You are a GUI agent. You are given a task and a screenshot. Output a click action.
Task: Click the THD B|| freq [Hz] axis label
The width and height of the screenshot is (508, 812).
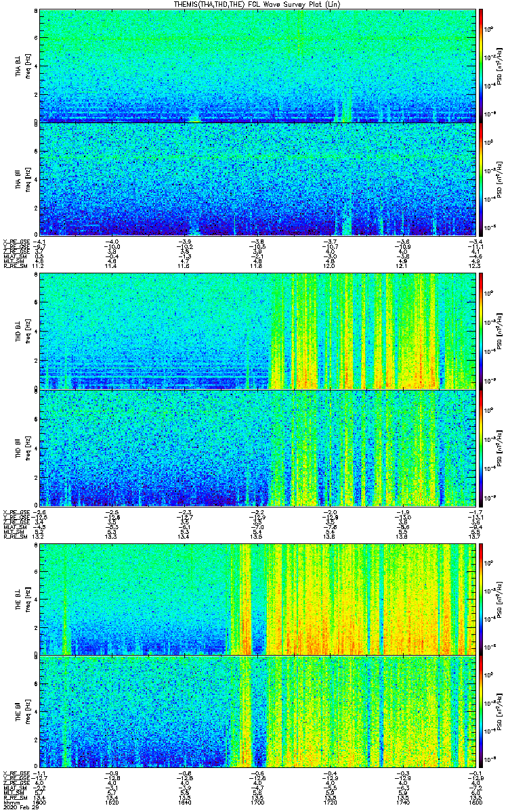click(23, 447)
